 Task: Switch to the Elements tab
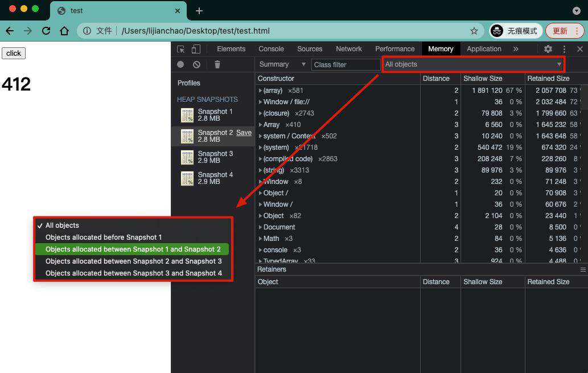(231, 49)
